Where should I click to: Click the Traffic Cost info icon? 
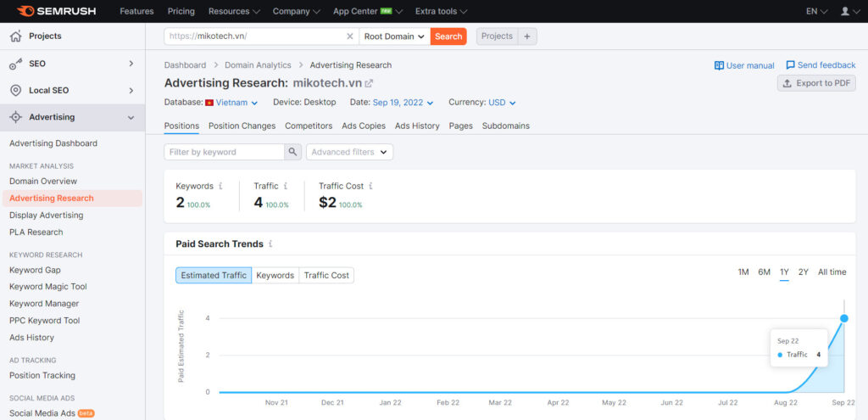370,186
